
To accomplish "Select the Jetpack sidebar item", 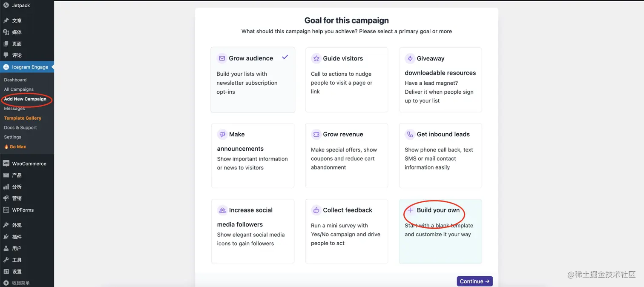I will coord(21,6).
